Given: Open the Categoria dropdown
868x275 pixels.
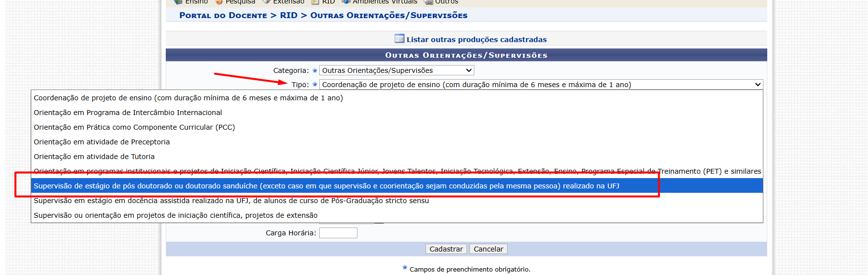Looking at the screenshot, I should tap(397, 70).
